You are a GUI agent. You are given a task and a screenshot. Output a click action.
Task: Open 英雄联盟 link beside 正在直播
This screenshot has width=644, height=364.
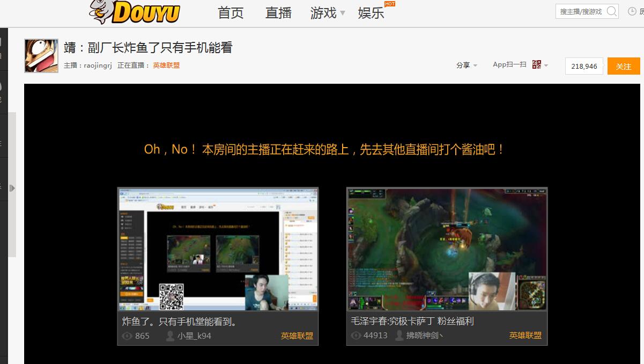tap(166, 65)
